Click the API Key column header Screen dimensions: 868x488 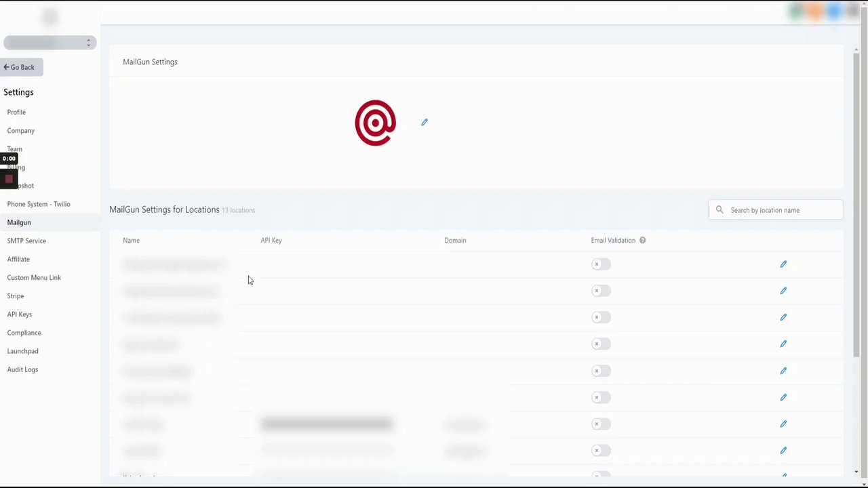(271, 240)
